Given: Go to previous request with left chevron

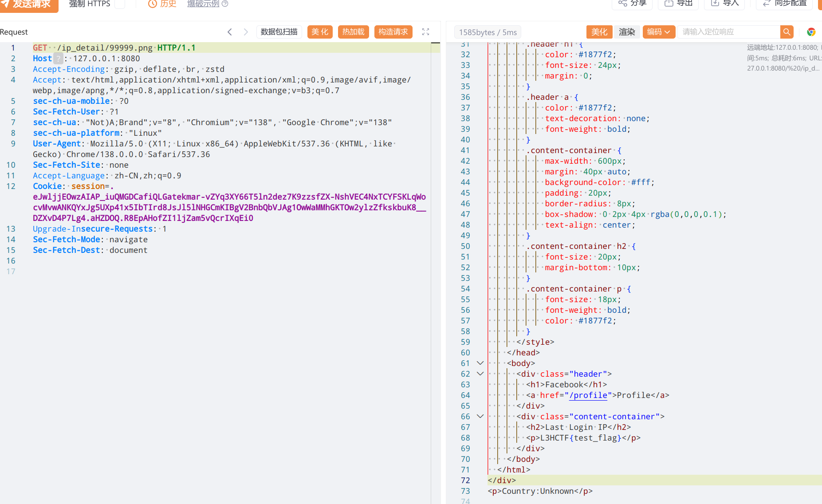Looking at the screenshot, I should (230, 32).
